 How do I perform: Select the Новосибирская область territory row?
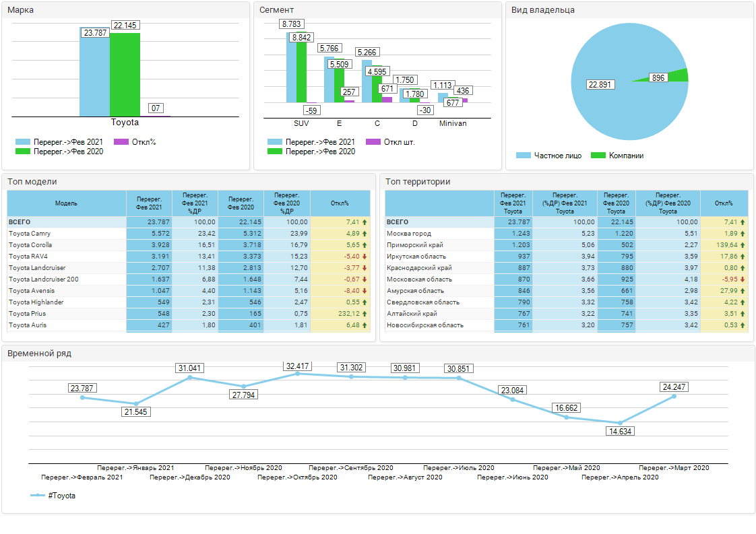pos(567,325)
